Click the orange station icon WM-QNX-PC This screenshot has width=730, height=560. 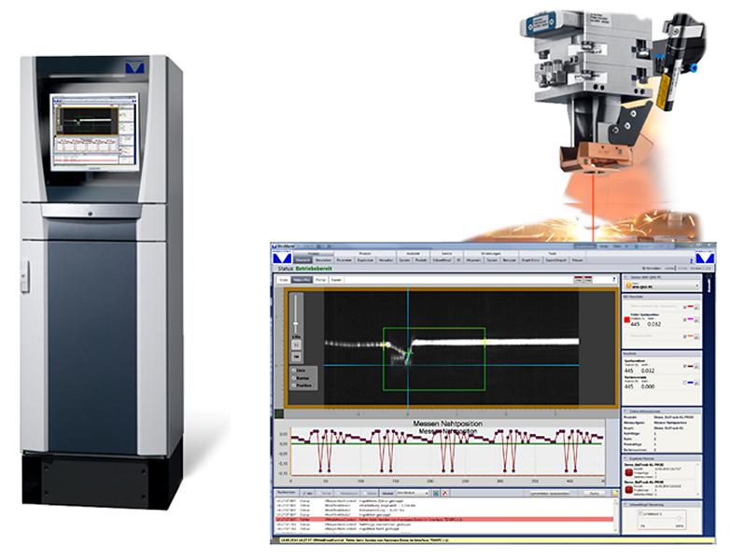coord(628,285)
